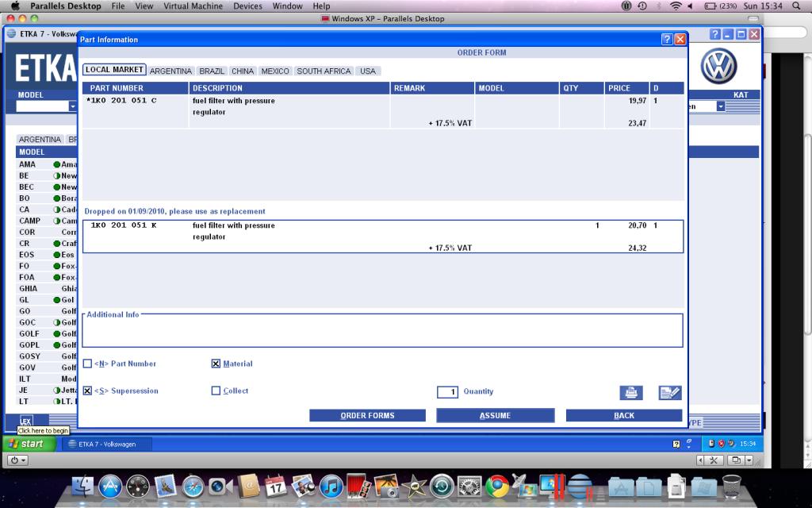Focus the Quantity input field
Screen dimensions: 812x508
447,392
